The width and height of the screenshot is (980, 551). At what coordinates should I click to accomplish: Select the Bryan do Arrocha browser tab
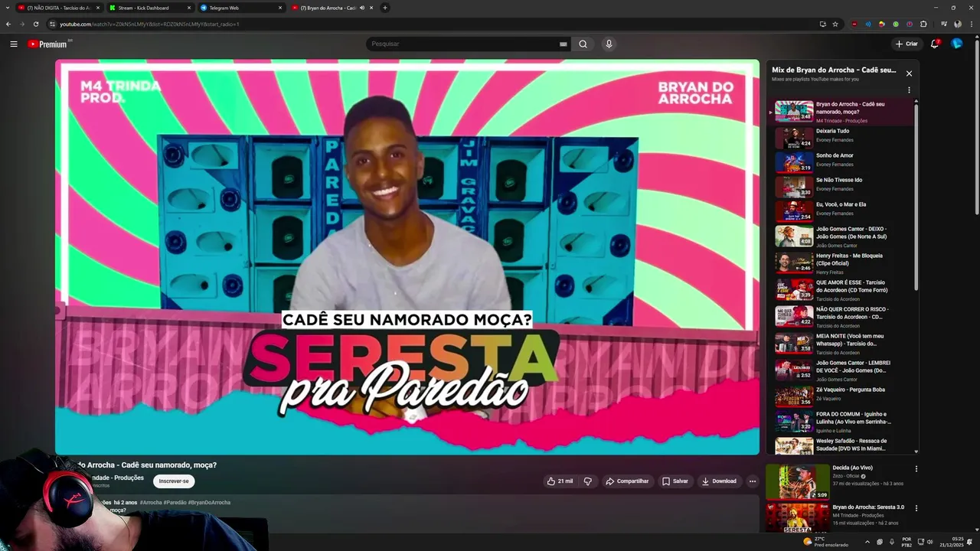click(x=333, y=8)
